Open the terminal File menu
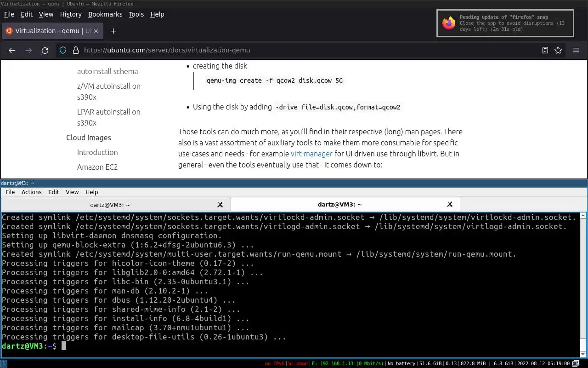588x368 pixels. (x=10, y=192)
